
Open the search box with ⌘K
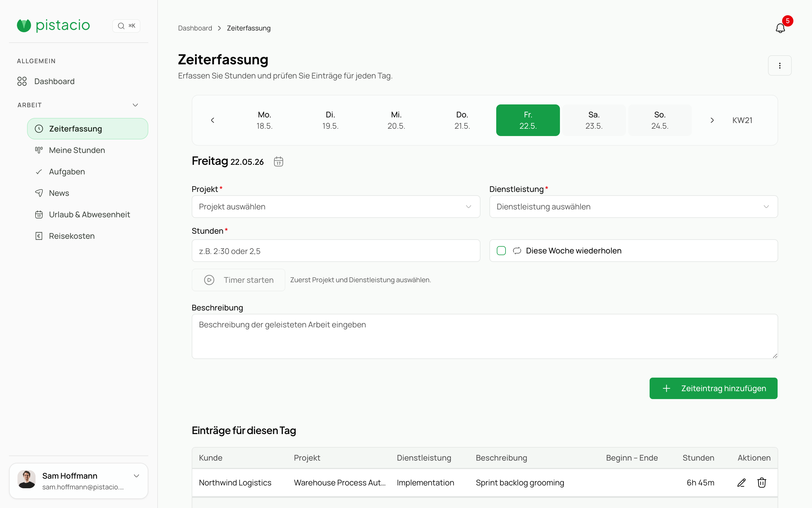coord(126,26)
